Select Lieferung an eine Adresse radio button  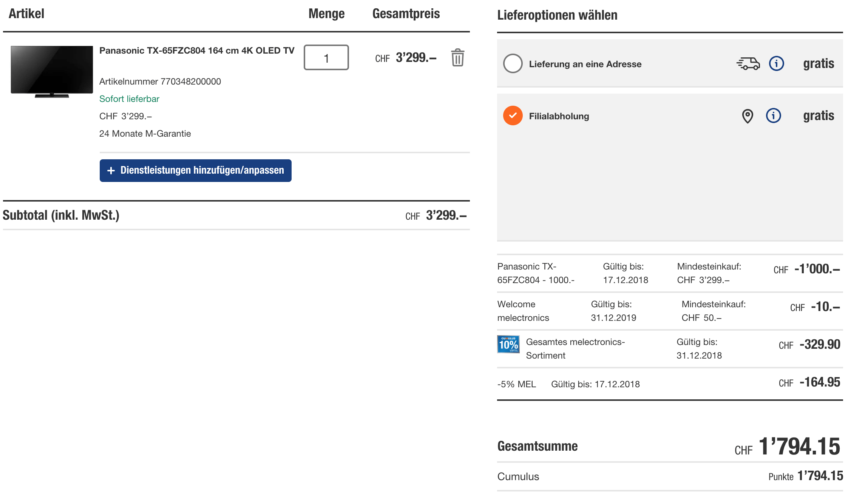513,63
